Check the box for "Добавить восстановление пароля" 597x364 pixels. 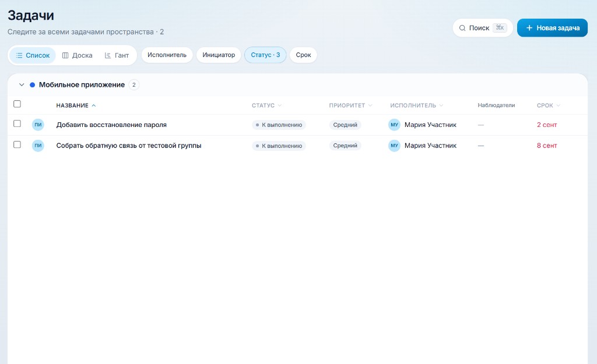tap(17, 123)
